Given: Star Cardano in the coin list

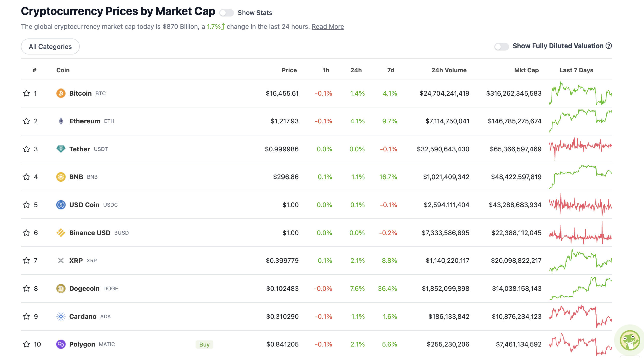Looking at the screenshot, I should tap(26, 317).
